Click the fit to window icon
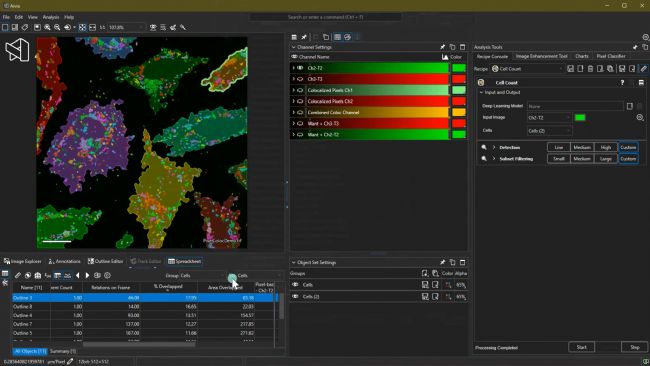 point(82,27)
